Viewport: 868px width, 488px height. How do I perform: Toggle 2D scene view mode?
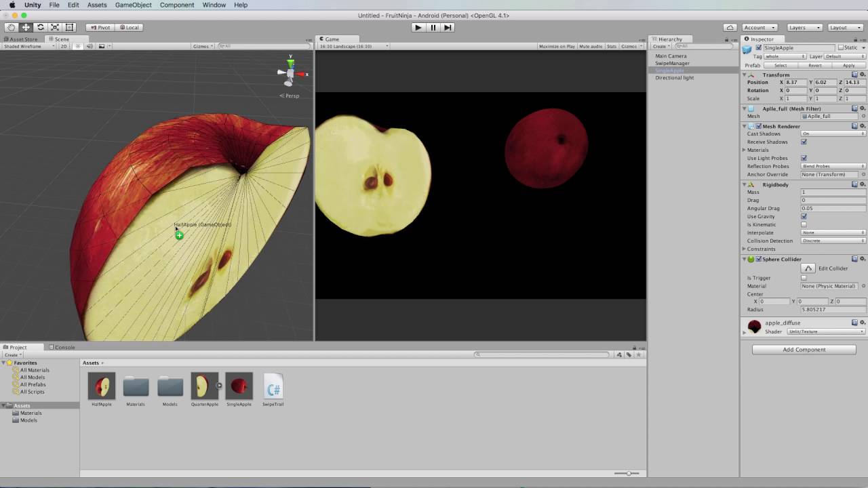click(x=64, y=46)
